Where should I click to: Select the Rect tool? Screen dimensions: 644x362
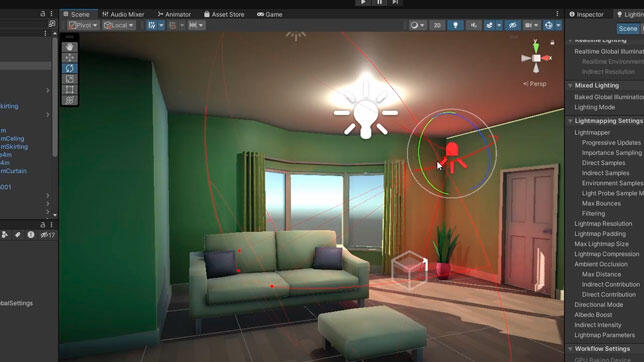[x=69, y=89]
